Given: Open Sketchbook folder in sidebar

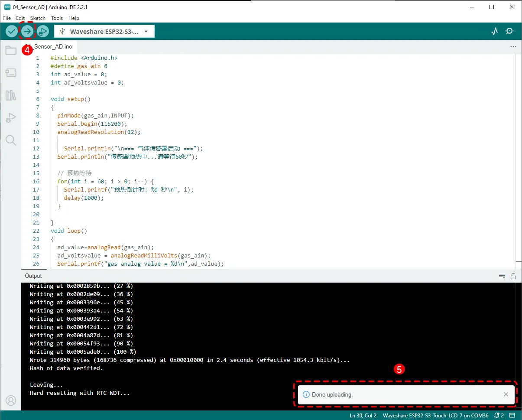Looking at the screenshot, I should point(11,50).
